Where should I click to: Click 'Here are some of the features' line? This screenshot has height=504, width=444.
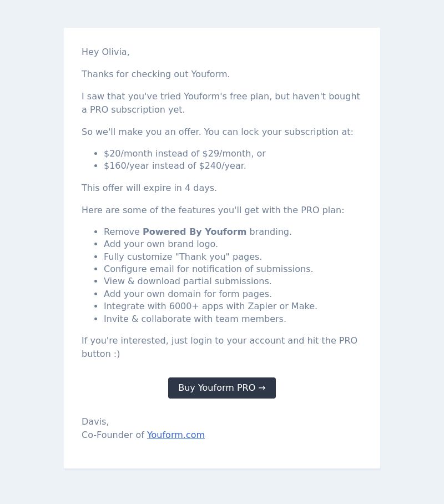pos(213,210)
